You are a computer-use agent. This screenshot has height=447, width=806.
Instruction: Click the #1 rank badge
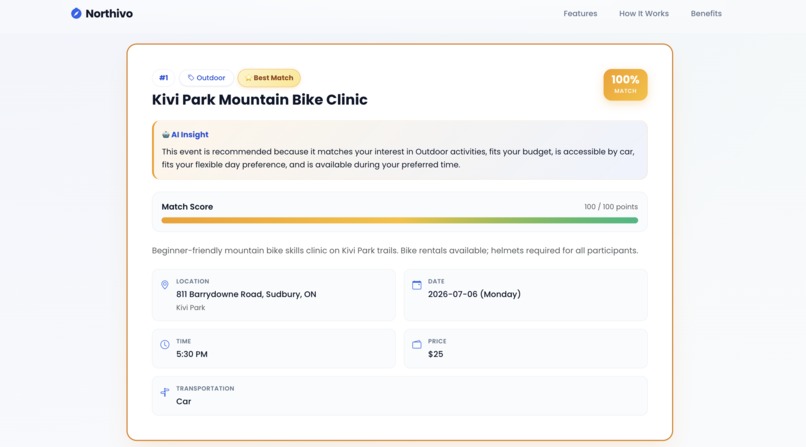[x=163, y=78]
